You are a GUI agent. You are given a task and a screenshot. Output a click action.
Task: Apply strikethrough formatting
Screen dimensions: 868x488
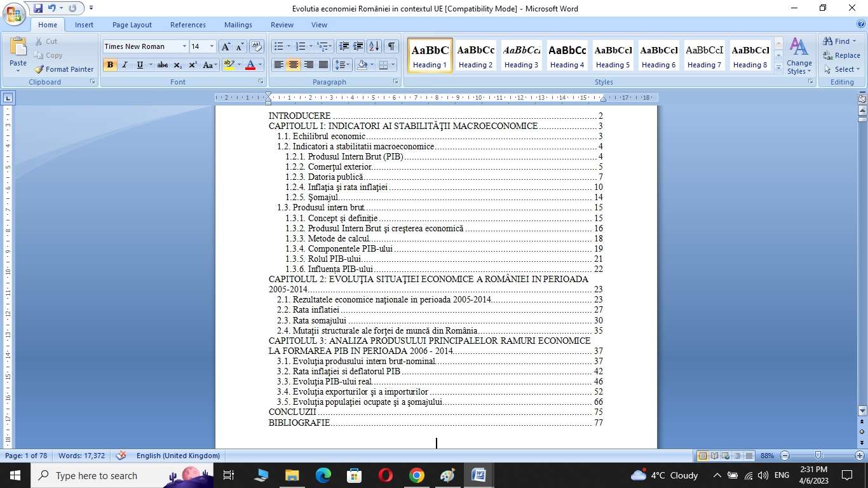[163, 65]
